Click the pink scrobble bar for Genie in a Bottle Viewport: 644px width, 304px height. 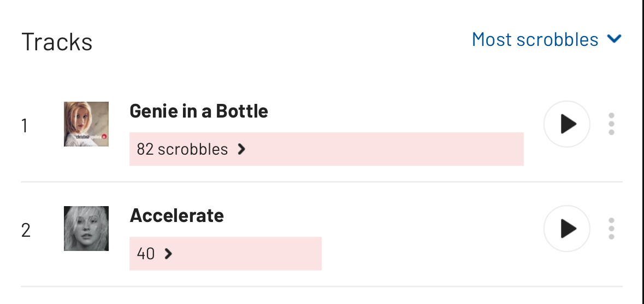[x=327, y=149]
